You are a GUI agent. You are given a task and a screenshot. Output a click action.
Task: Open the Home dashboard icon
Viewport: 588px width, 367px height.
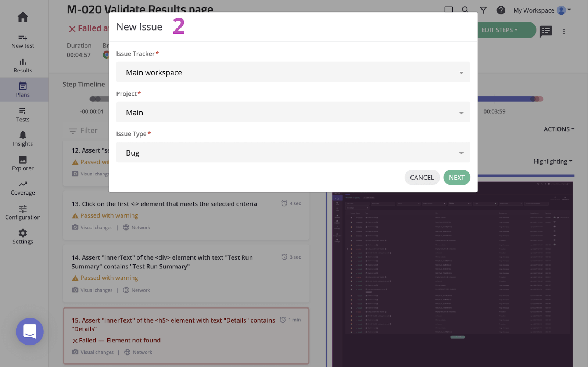tap(22, 17)
